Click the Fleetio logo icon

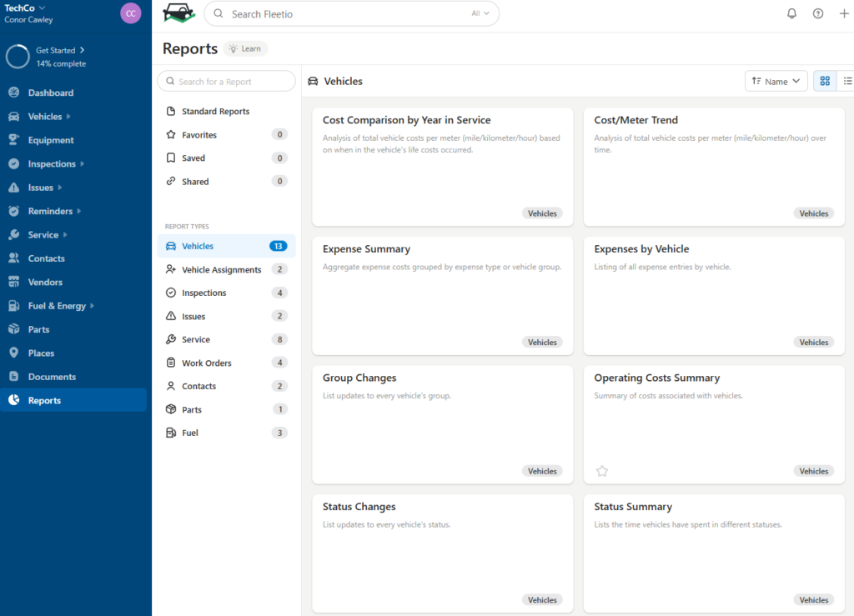[178, 13]
